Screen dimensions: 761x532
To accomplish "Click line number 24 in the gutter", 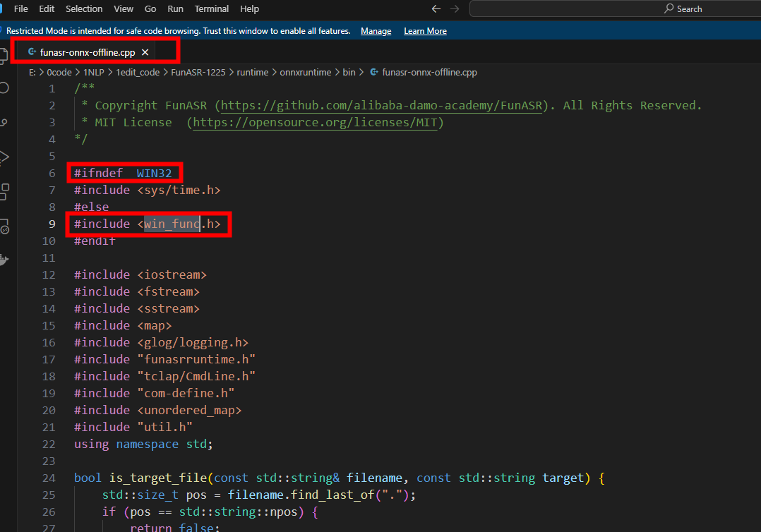I will (x=49, y=478).
